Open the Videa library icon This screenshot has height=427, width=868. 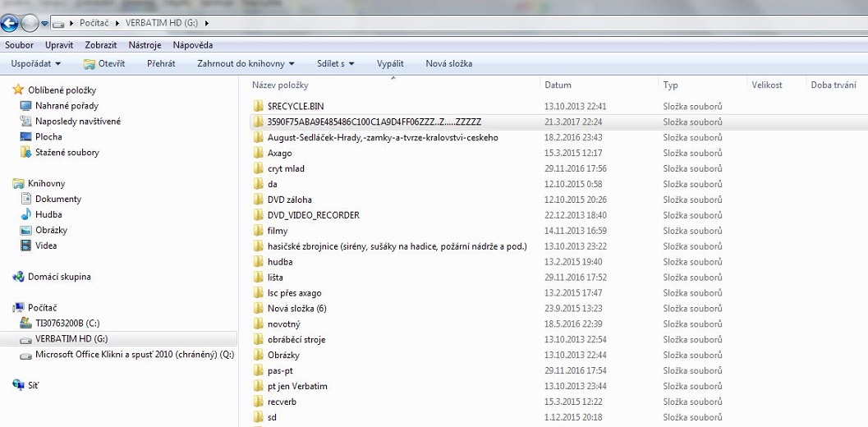click(x=25, y=246)
